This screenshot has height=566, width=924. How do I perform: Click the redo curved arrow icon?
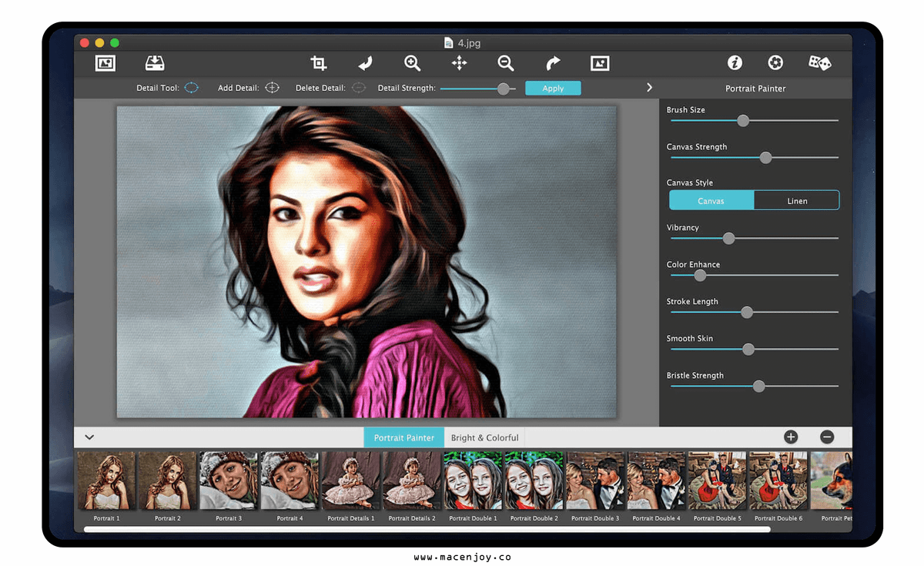click(553, 63)
